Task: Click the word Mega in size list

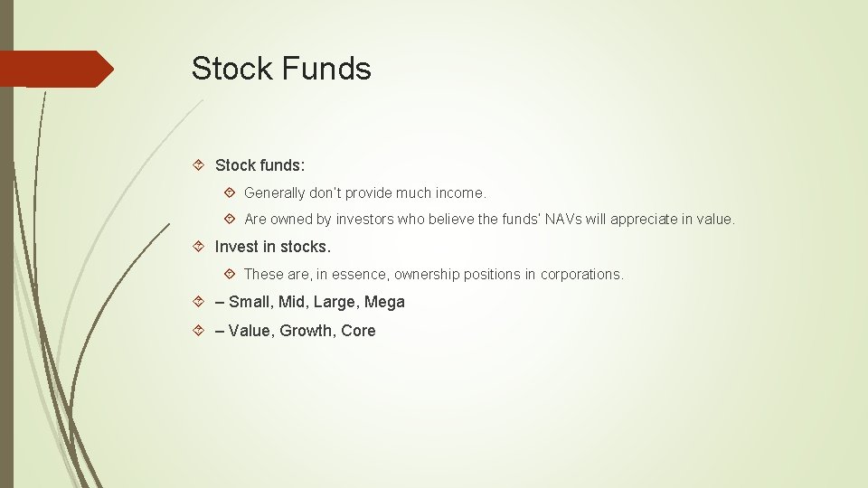Action: (384, 302)
